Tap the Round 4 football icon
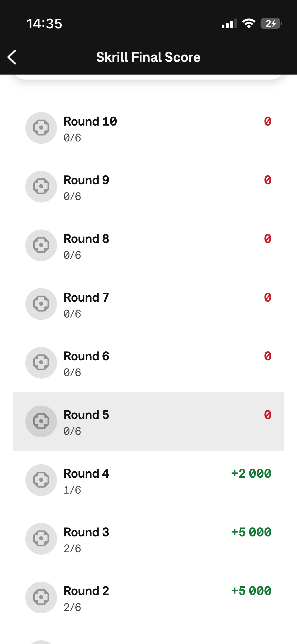297x644 pixels. [x=41, y=480]
